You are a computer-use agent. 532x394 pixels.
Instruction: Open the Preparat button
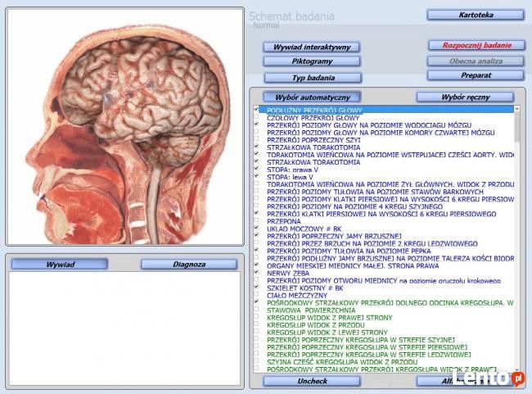coord(476,75)
